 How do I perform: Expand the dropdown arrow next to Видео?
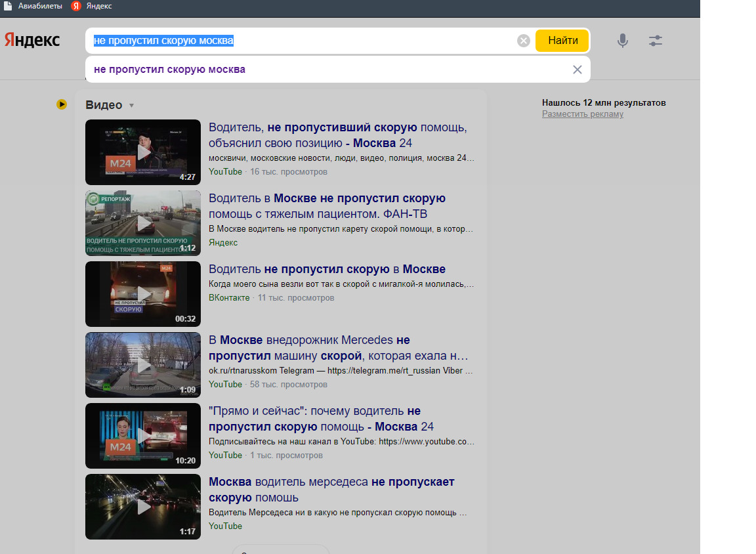tap(131, 106)
